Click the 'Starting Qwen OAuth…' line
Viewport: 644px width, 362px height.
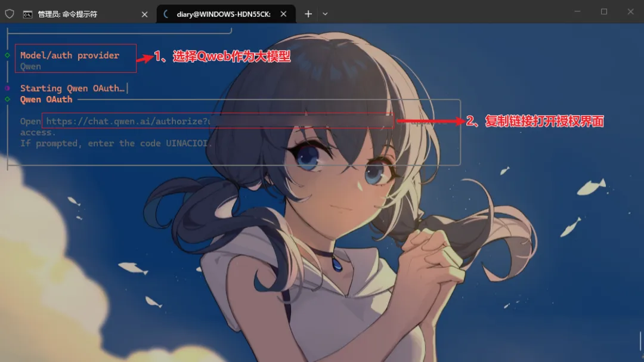click(72, 88)
